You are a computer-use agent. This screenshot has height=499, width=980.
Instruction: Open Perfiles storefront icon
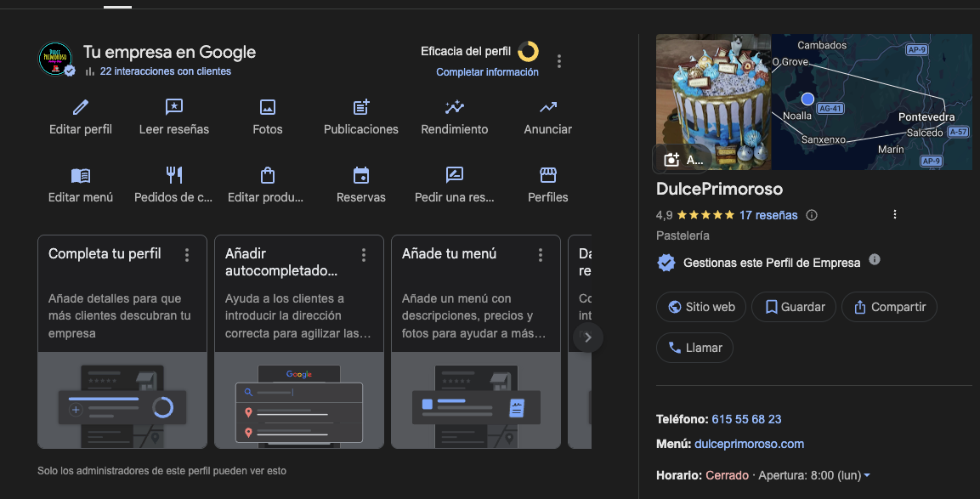click(x=548, y=175)
